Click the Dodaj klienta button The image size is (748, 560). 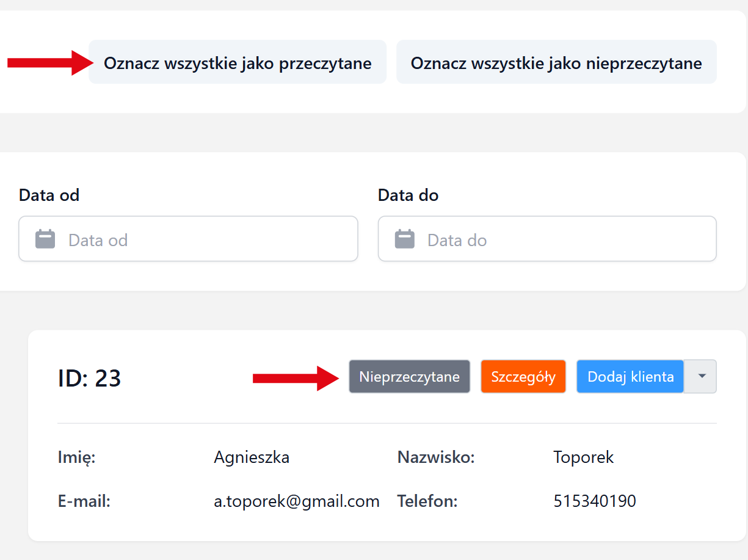tap(630, 377)
